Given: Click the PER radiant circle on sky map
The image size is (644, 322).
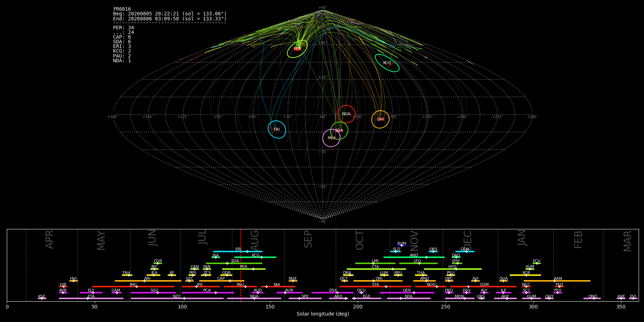Looking at the screenshot, I should pos(297,49).
